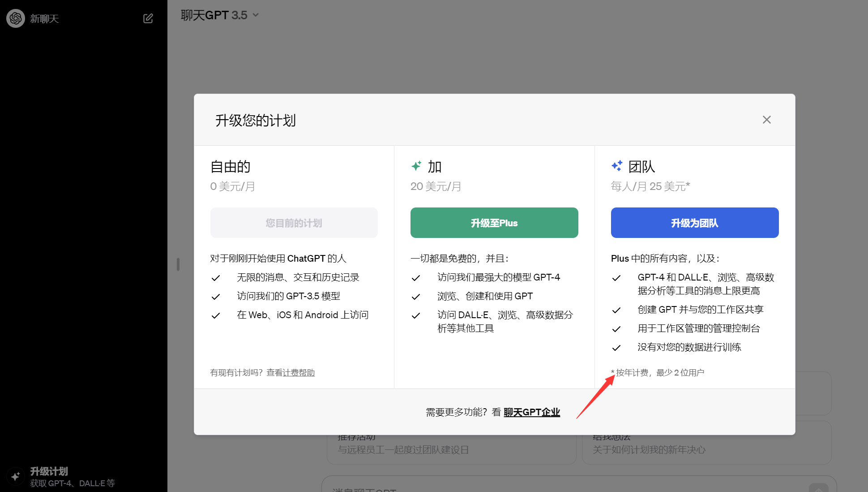
Task: Click 升级计划 in the sidebar bottom
Action: [x=49, y=471]
